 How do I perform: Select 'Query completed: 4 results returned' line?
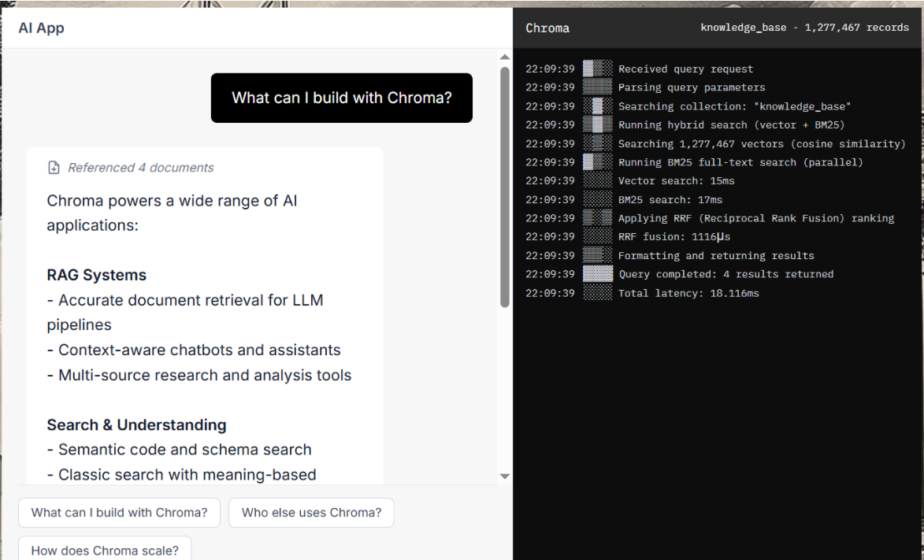pyautogui.click(x=726, y=274)
